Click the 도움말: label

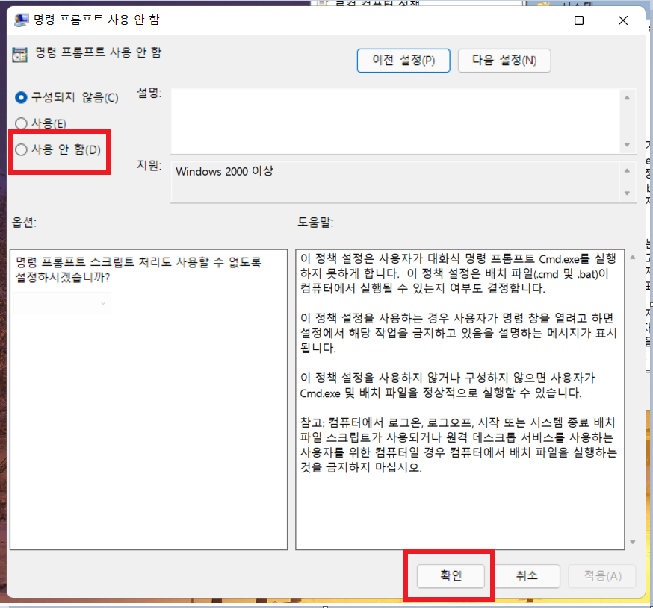coord(315,222)
